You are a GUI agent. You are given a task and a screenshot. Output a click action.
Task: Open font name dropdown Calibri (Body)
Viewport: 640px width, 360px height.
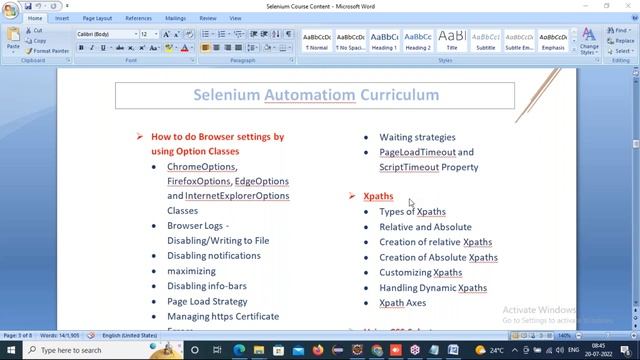point(136,34)
